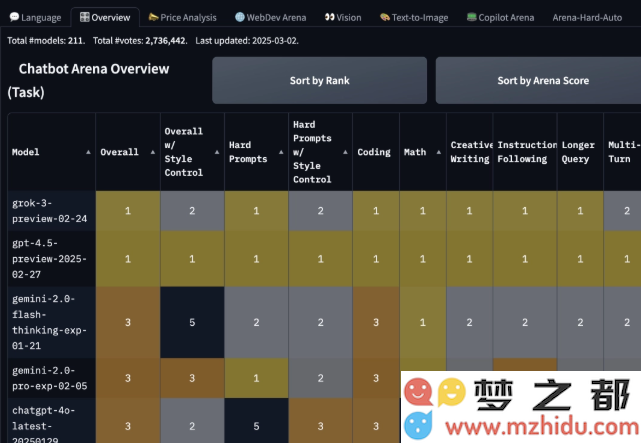Click the Total #models 211 text
Image resolution: width=641 pixels, height=443 pixels.
click(x=46, y=41)
